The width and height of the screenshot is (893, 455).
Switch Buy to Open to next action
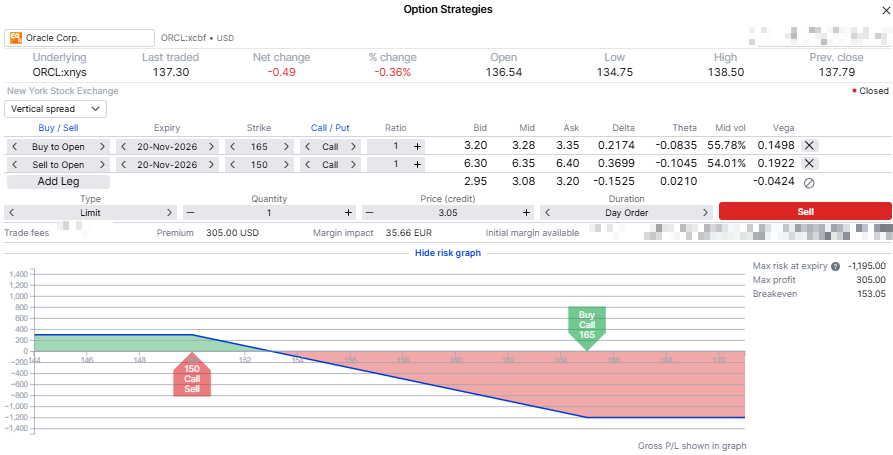point(102,146)
